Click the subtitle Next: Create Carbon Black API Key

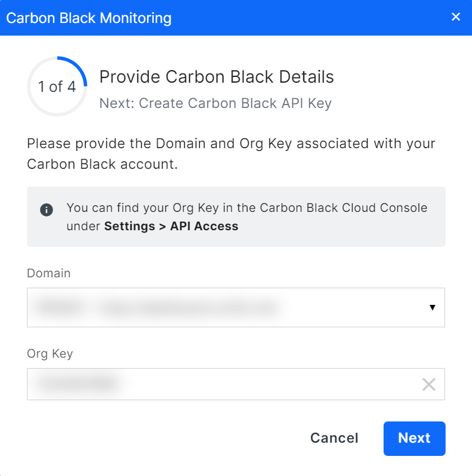click(x=215, y=103)
